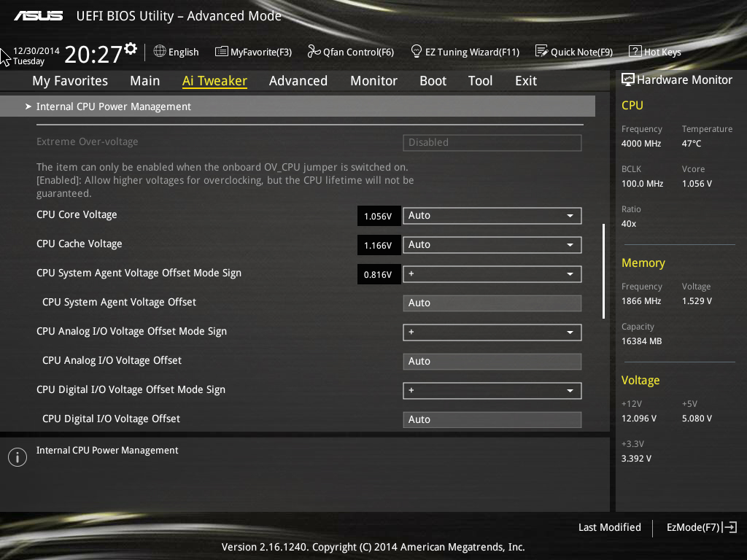Click the CPU System Agent Voltage Offset field

point(492,303)
